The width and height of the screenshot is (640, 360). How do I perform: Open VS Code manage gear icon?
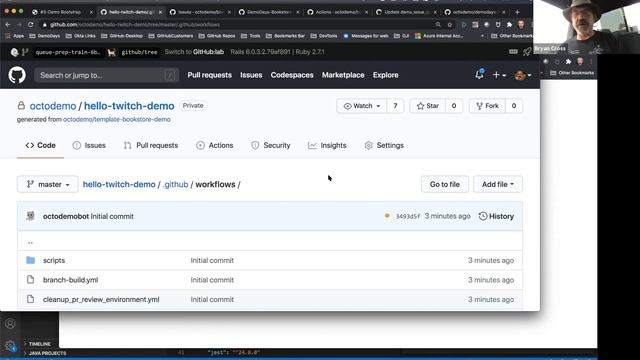10,346
